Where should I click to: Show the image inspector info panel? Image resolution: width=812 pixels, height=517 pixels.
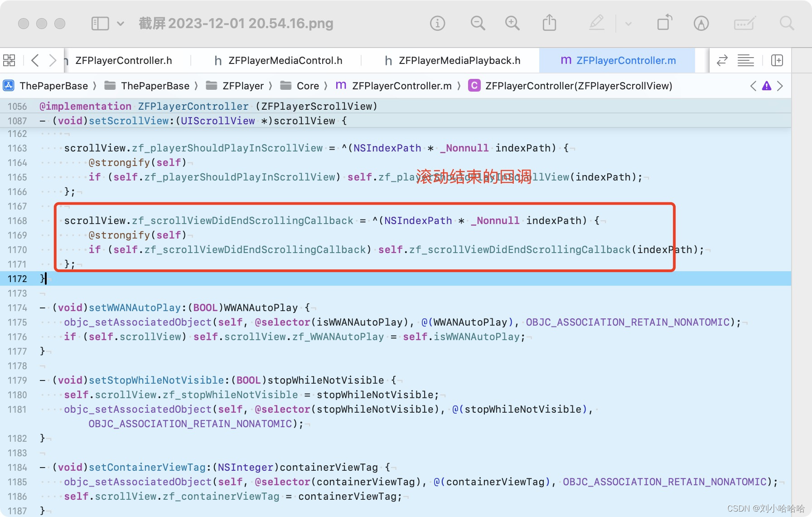[437, 23]
